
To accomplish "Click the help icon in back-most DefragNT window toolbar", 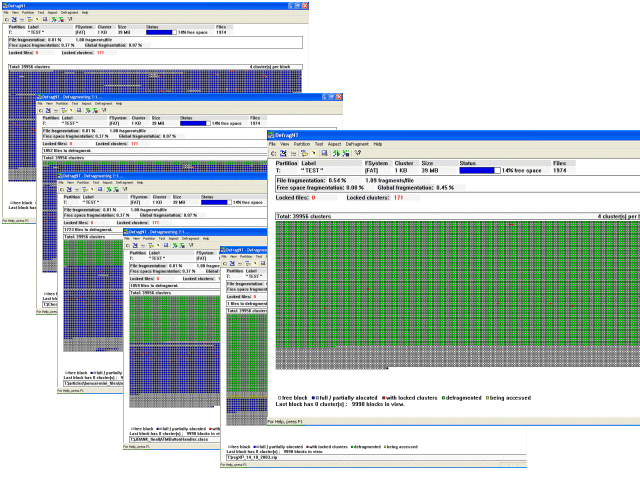I will (x=70, y=19).
